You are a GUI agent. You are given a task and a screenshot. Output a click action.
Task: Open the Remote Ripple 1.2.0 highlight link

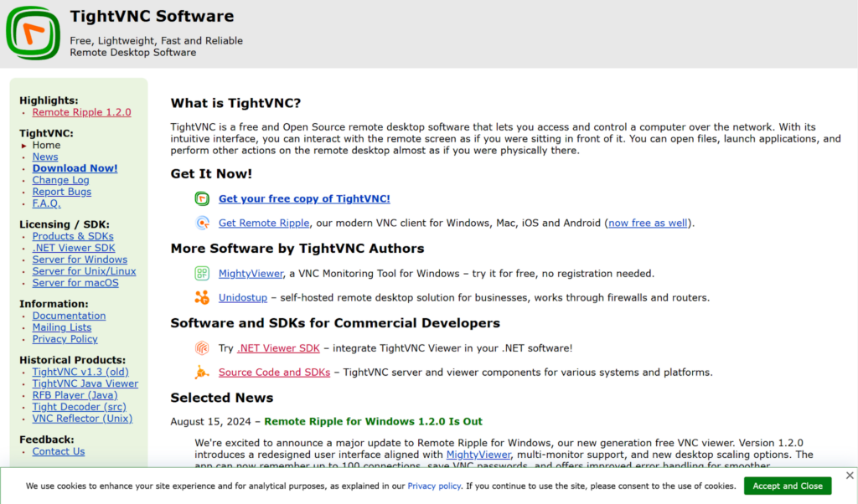tap(81, 112)
